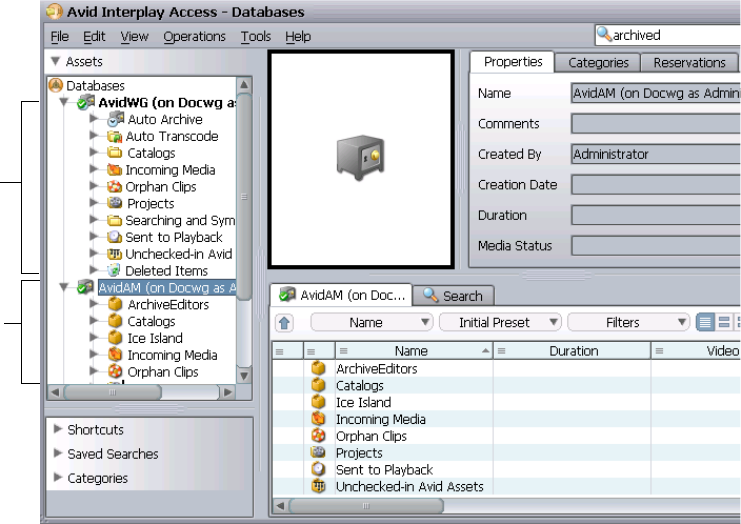
Task: Click the AvidWG database icon
Action: [86, 102]
